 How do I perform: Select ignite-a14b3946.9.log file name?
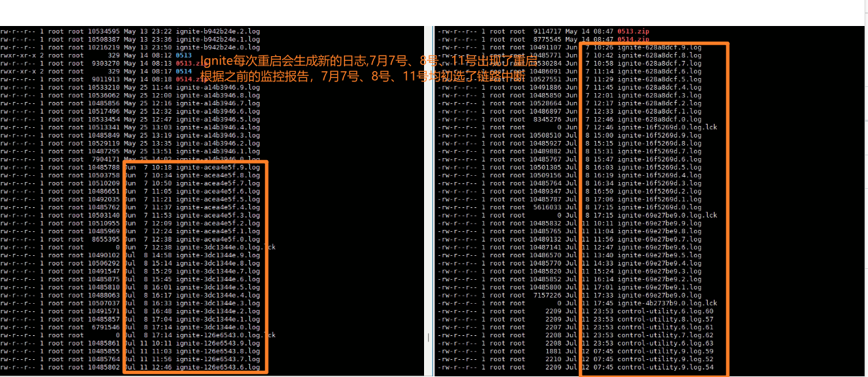[x=218, y=87]
